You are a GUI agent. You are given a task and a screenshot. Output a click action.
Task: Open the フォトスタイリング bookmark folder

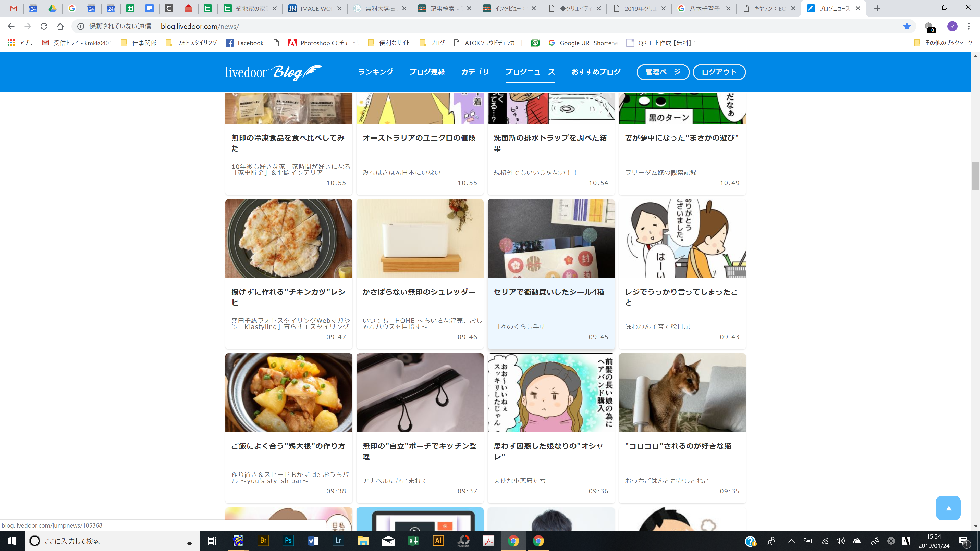pos(191,43)
